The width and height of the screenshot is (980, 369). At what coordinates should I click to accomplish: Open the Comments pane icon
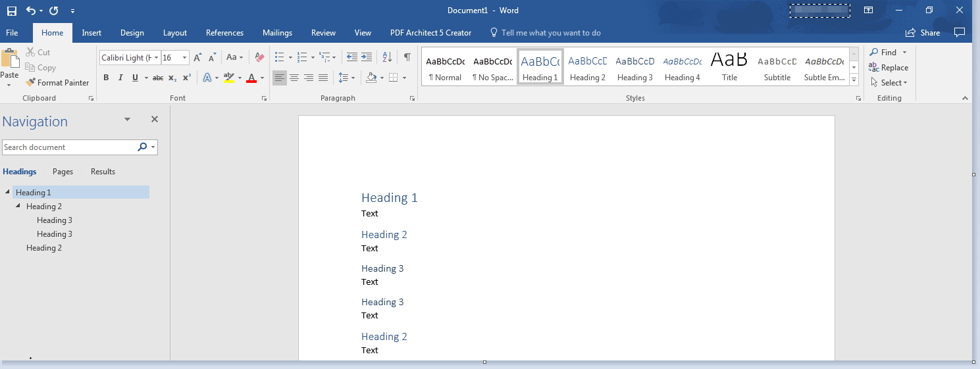point(960,32)
